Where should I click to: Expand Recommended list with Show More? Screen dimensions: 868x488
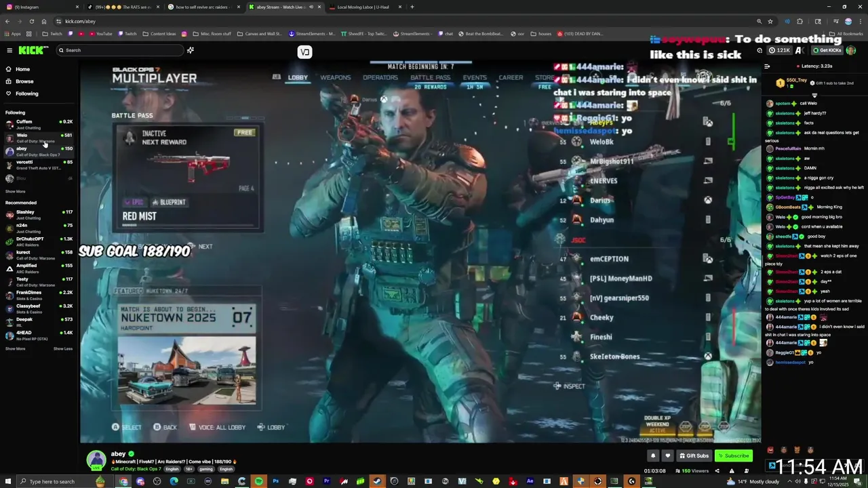point(16,348)
